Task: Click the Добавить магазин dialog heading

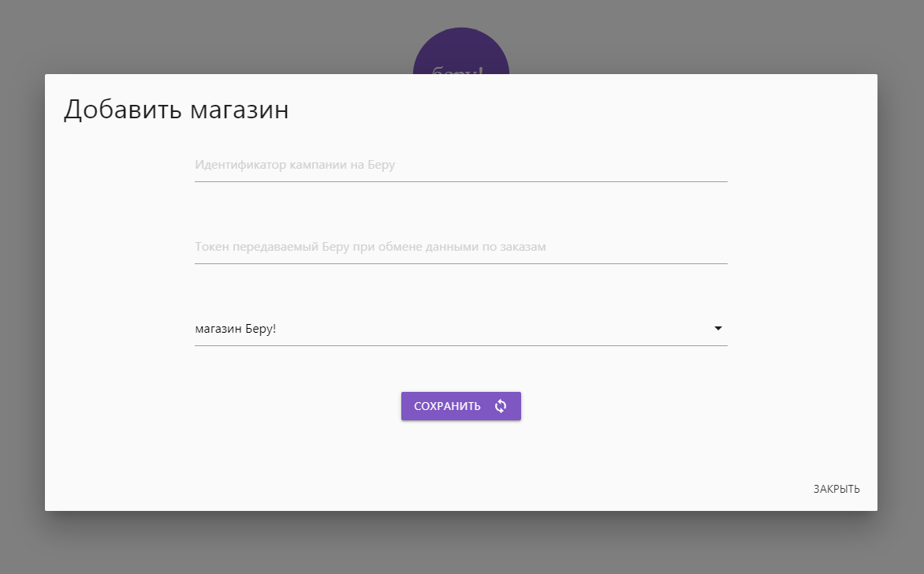Action: click(x=176, y=110)
